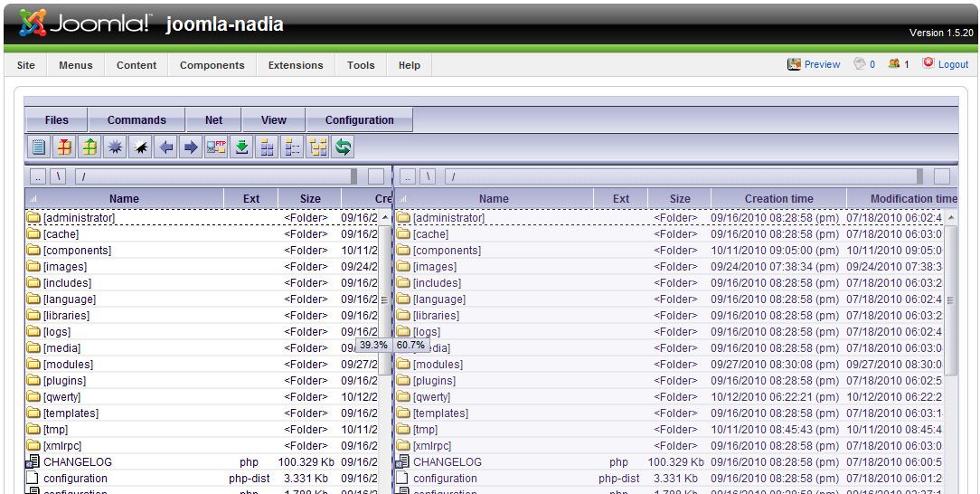Screen dimensions: 980x494
Task: Open the Files menu
Action: tap(56, 120)
